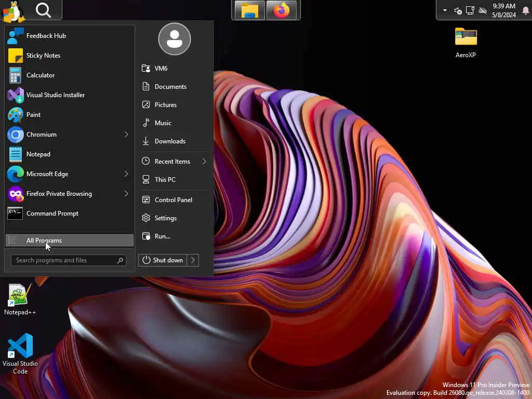Expand Firefox Private Browsing jump list arrow
The image size is (532, 399).
(x=126, y=193)
